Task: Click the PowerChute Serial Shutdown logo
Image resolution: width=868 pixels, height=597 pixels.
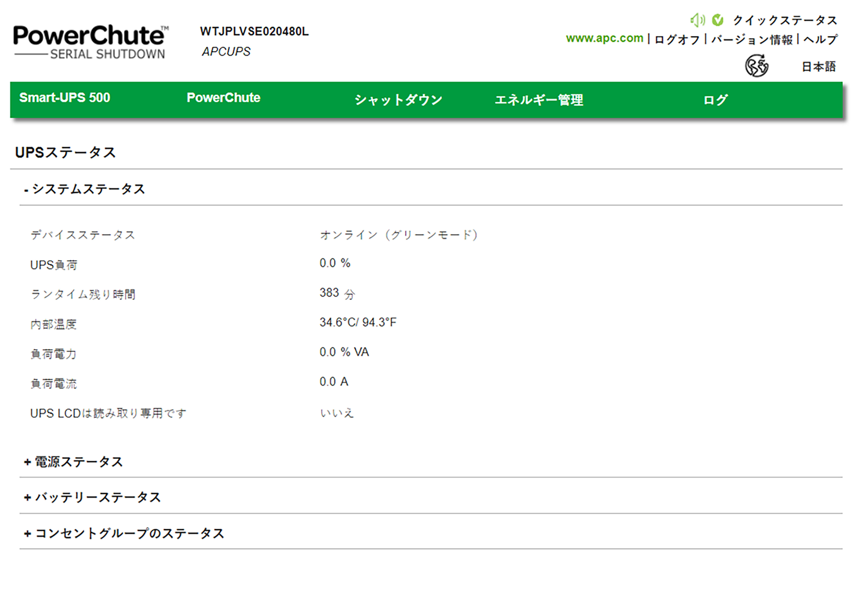Action: [x=91, y=42]
